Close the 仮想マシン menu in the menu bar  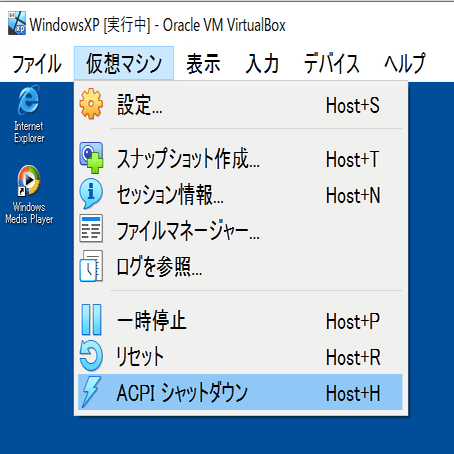click(x=124, y=63)
